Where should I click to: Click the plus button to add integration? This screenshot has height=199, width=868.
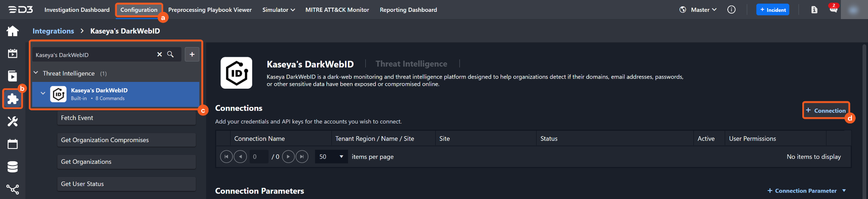(x=192, y=54)
